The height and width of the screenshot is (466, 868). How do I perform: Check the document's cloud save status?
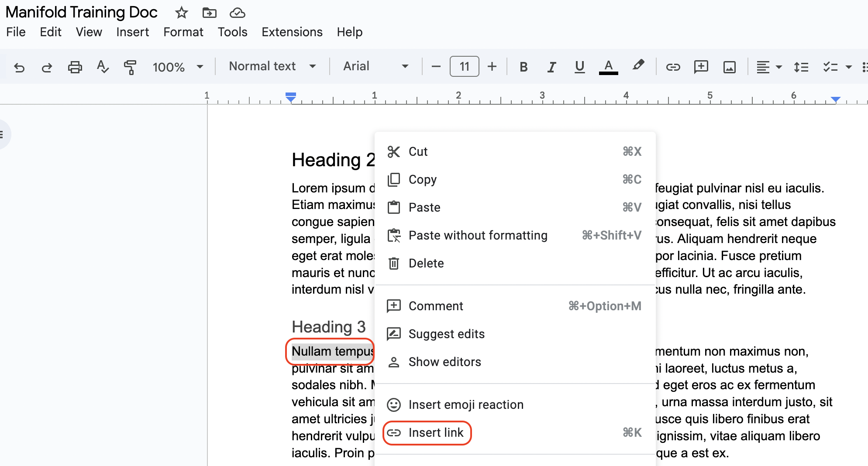click(x=237, y=13)
